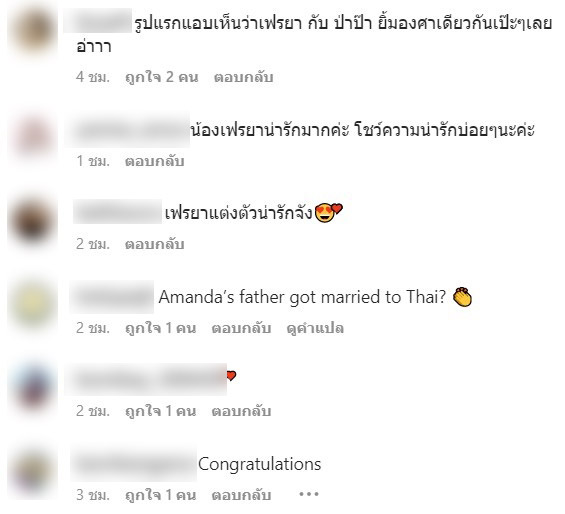Screen dimensions: 565x514
Task: View ถูกใจ 1 คน on the Amanda's father comment
Action: coord(160,328)
